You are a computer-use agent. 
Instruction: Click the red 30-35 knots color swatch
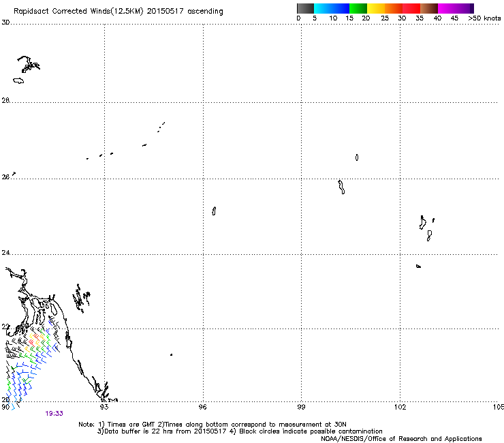411,8
